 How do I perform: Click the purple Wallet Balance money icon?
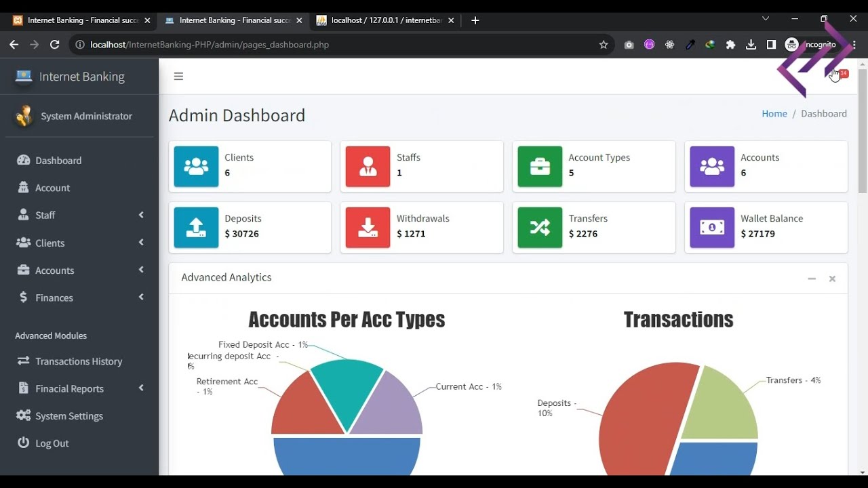click(712, 227)
